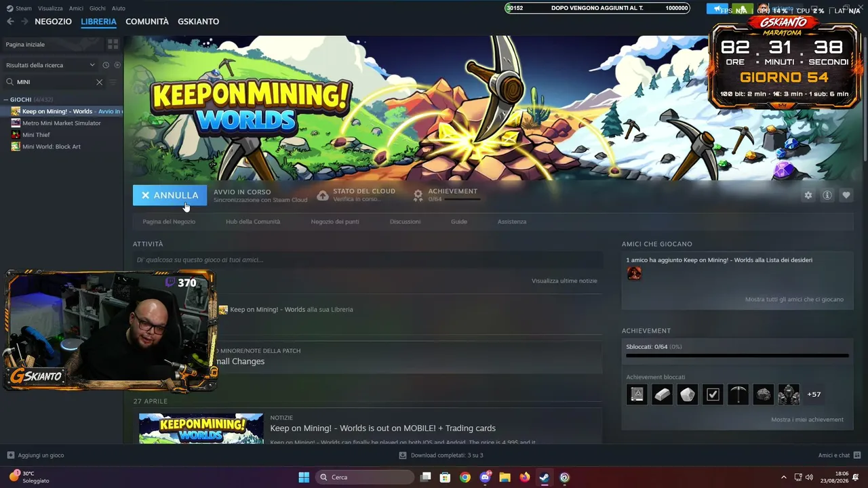Select the first locked achievement icon
The height and width of the screenshot is (488, 868).
(x=637, y=394)
